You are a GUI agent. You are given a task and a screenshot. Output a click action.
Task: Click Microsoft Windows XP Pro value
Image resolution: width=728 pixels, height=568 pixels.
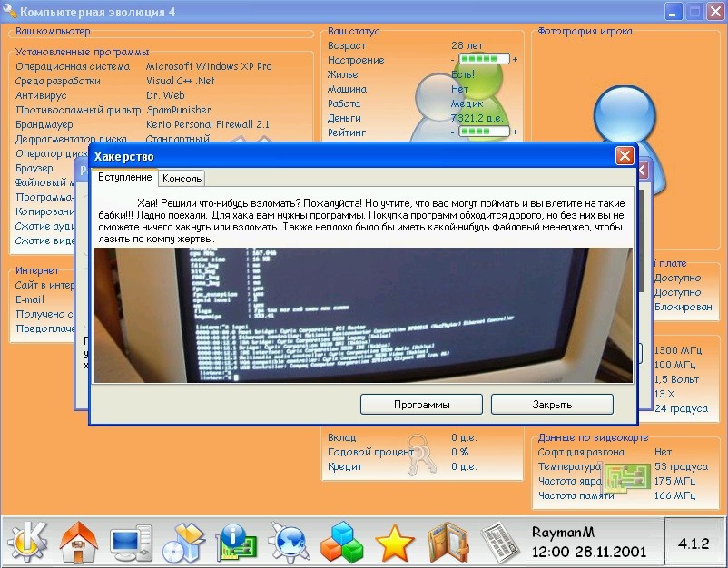click(x=209, y=66)
